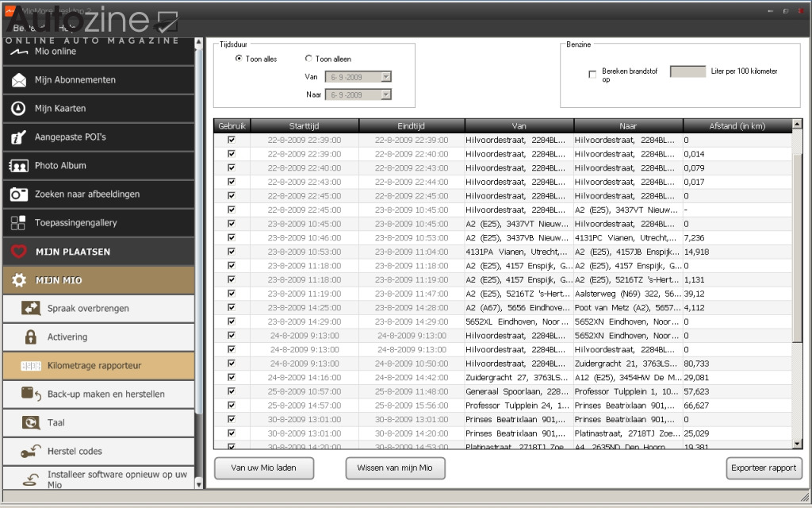Open the Van date dropdown
The image size is (812, 508).
tap(385, 77)
